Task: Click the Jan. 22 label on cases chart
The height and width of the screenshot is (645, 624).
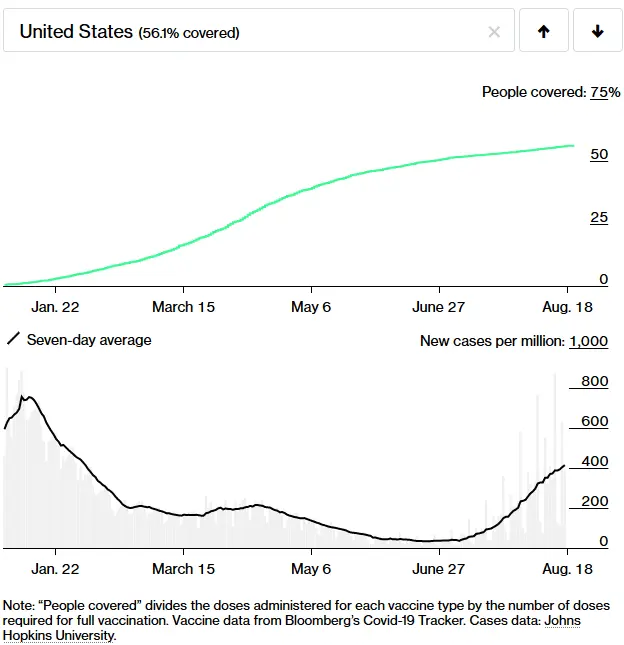Action: tap(55, 569)
